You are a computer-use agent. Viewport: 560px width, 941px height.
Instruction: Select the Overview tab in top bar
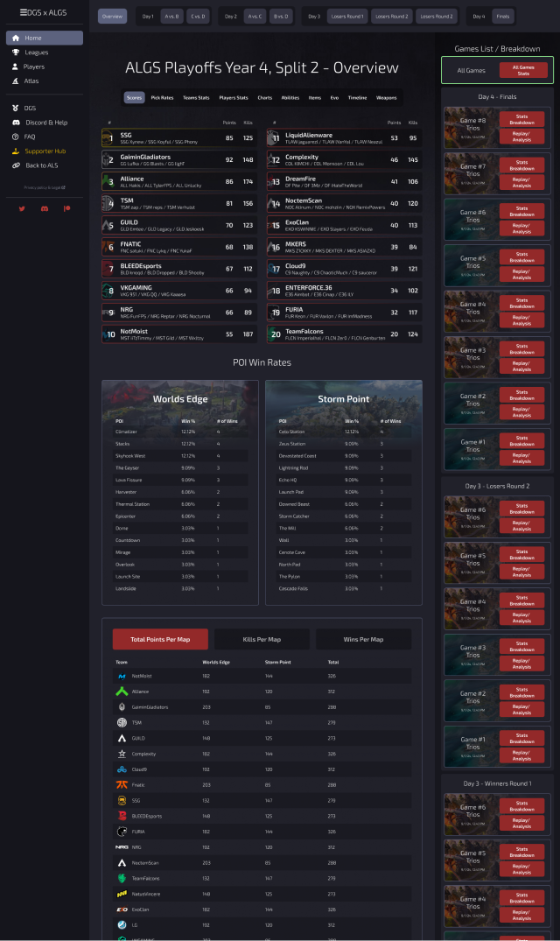point(112,17)
